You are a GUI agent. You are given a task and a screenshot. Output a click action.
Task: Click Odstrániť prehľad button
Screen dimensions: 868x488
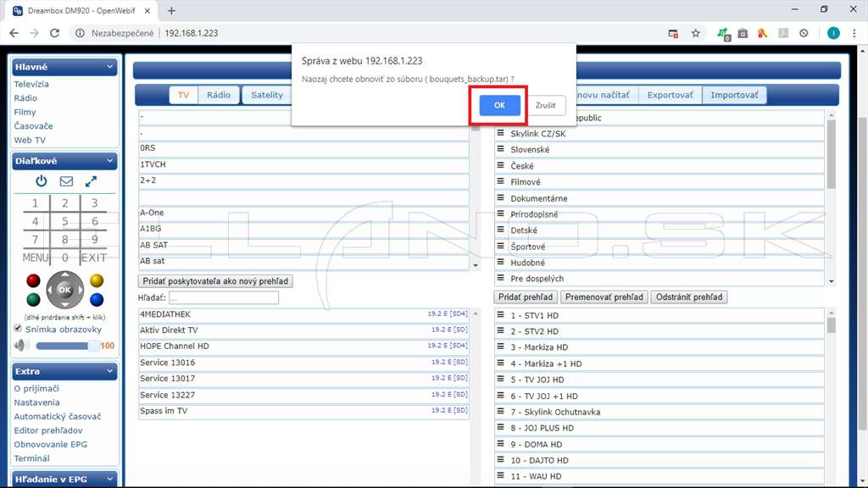pyautogui.click(x=689, y=297)
